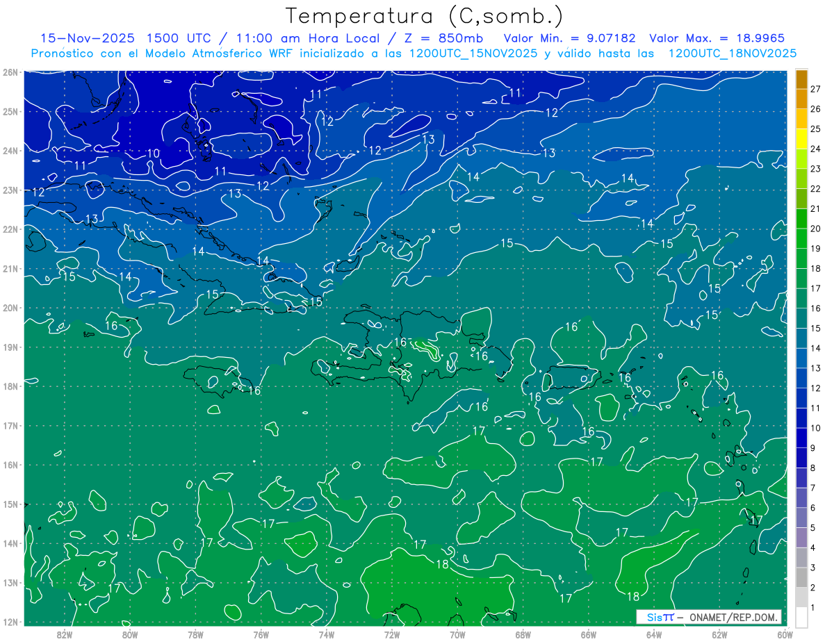834x644 pixels.
Task: Click 'Valor Max. = 18.9965' in header
Action: point(717,38)
